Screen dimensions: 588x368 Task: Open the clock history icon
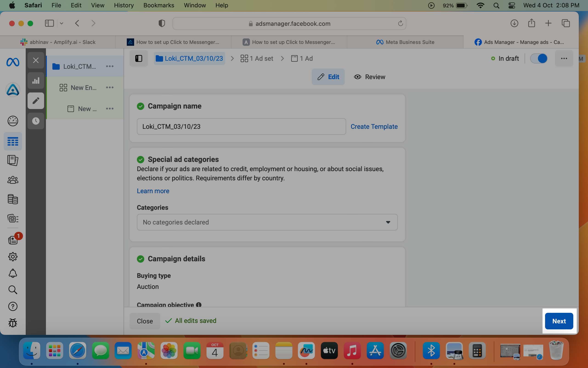[36, 121]
